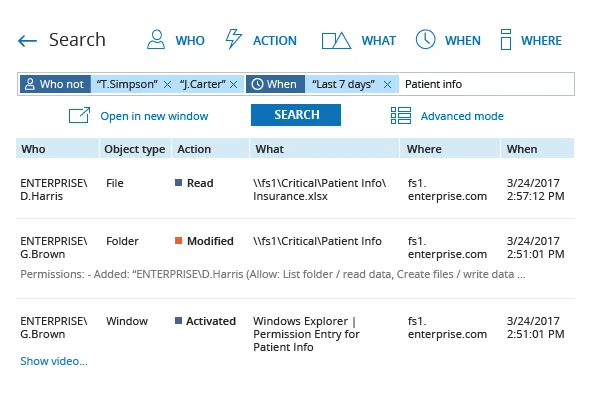Click into the Patient info search field
The height and width of the screenshot is (395, 590).
(487, 84)
